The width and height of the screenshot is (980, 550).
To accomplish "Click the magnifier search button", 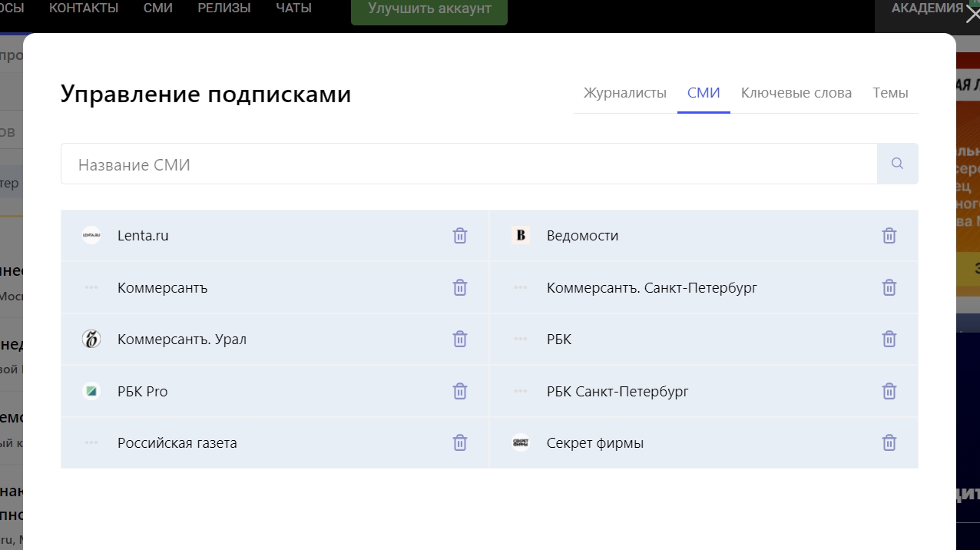I will pos(897,164).
